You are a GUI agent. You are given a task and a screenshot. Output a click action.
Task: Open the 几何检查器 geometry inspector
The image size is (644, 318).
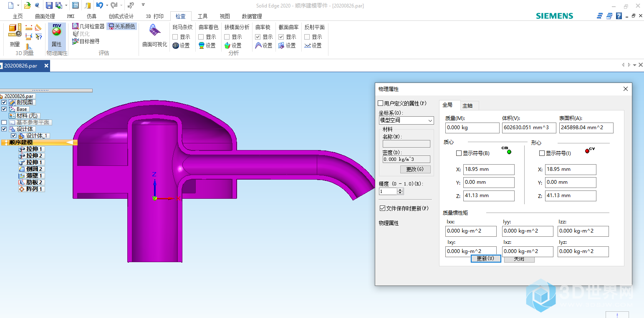pos(88,26)
